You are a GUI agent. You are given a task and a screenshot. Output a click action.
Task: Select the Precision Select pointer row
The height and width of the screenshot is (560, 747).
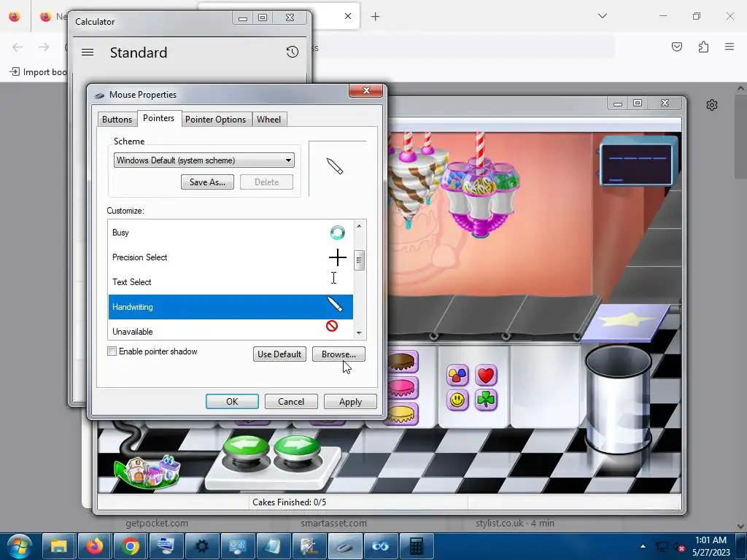[231, 257]
